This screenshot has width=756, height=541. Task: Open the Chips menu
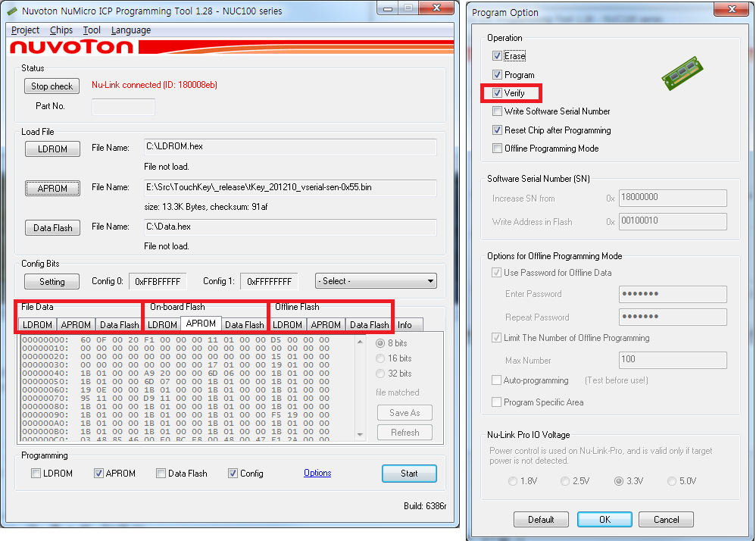(61, 30)
